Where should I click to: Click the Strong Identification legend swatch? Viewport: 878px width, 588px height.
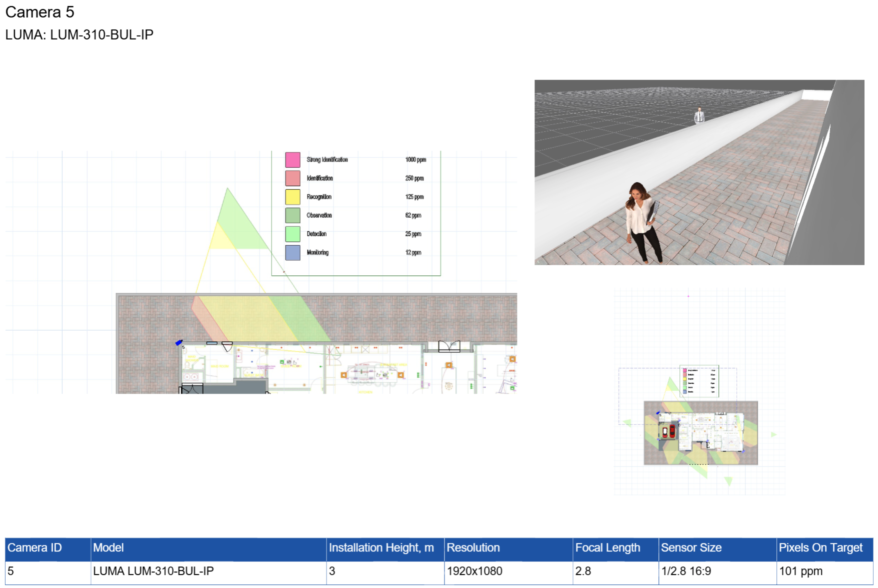point(292,159)
